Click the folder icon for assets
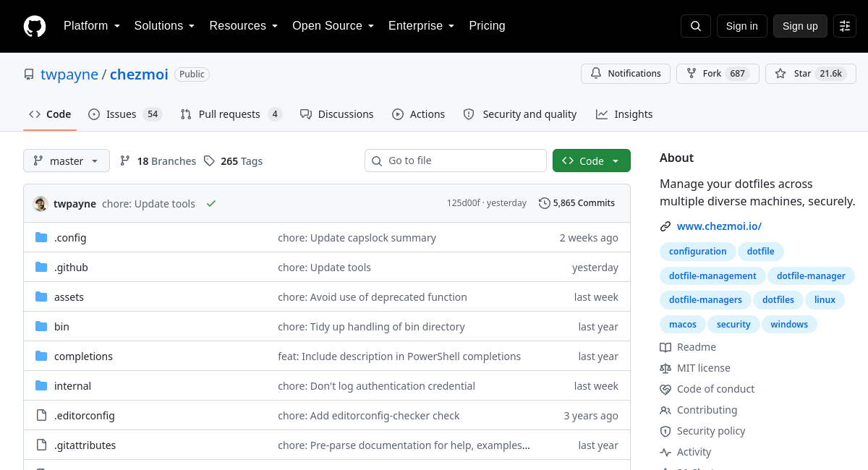 click(x=41, y=297)
